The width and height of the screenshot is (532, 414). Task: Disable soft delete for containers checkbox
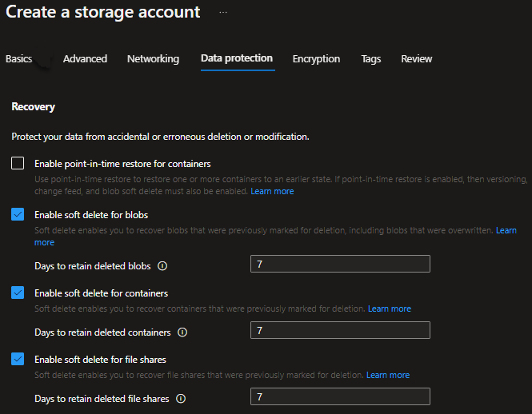tap(18, 293)
